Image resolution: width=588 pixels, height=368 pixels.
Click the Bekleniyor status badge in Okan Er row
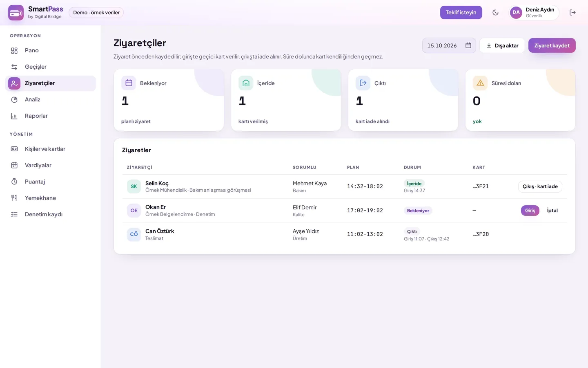click(x=418, y=211)
